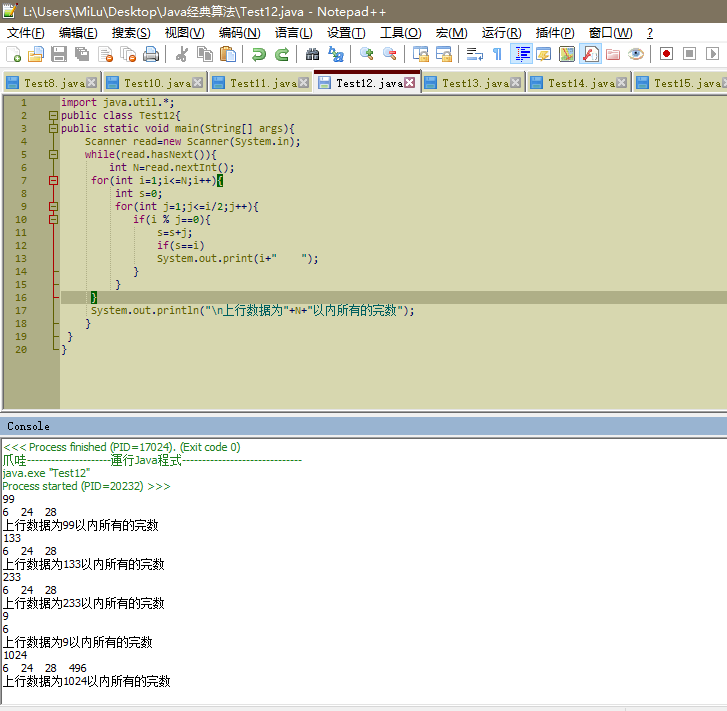
Task: Close the Test12.java tab
Action: click(409, 83)
